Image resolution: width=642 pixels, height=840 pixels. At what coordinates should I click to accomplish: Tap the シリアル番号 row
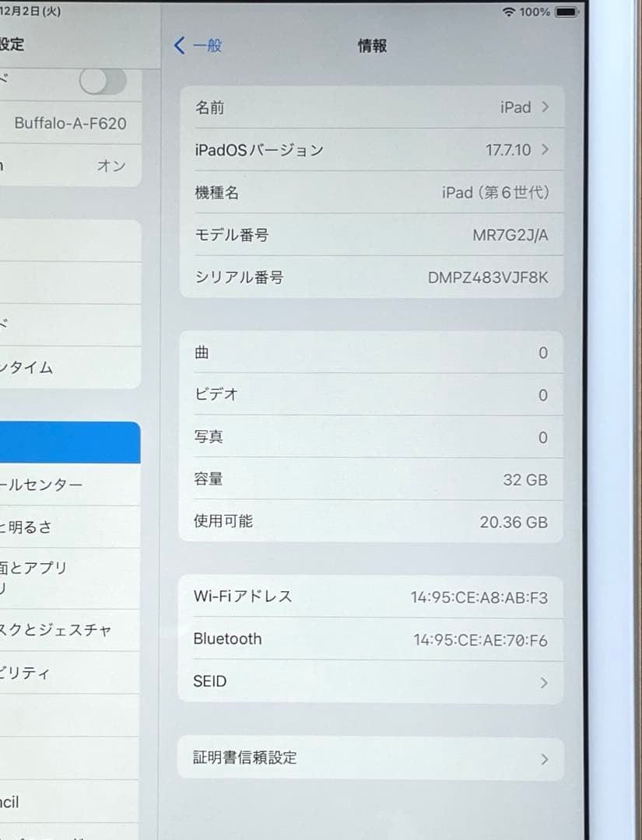(x=370, y=277)
